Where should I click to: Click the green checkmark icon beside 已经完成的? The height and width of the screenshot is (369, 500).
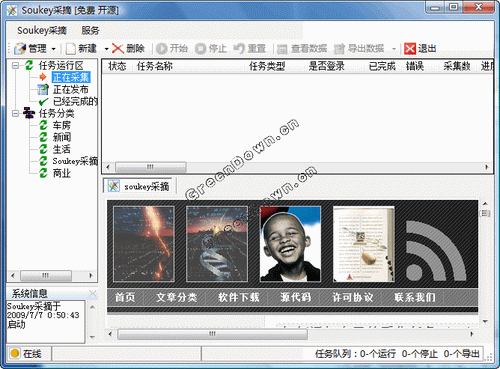(43, 101)
